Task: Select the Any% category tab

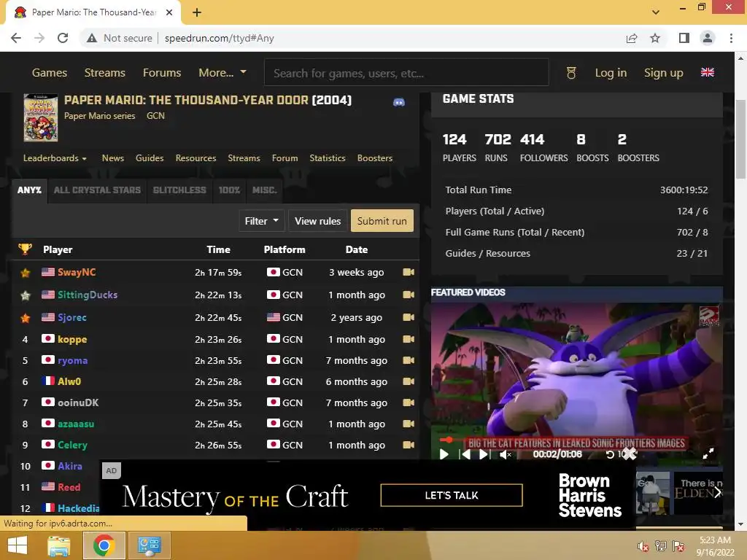Action: click(x=29, y=190)
